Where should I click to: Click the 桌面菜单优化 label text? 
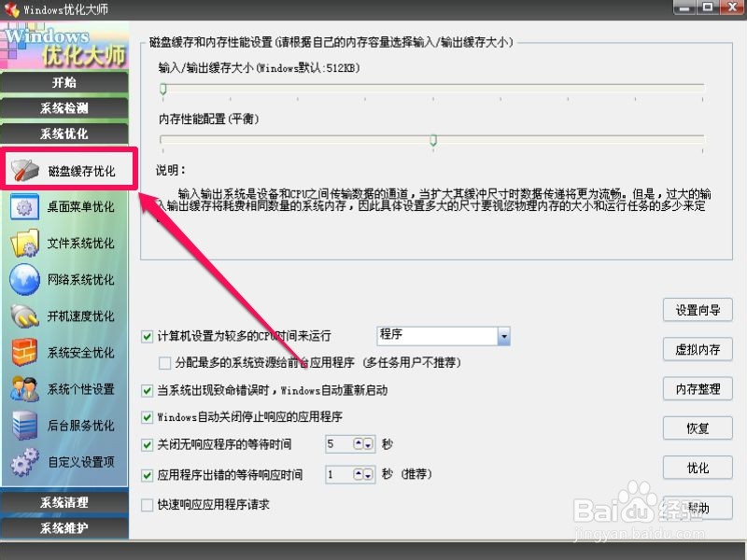(80, 207)
